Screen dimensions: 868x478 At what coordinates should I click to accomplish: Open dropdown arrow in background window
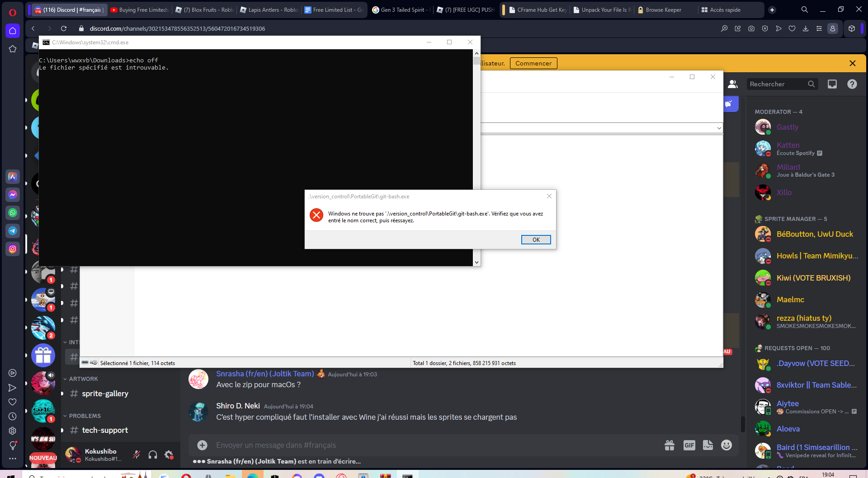click(x=719, y=128)
